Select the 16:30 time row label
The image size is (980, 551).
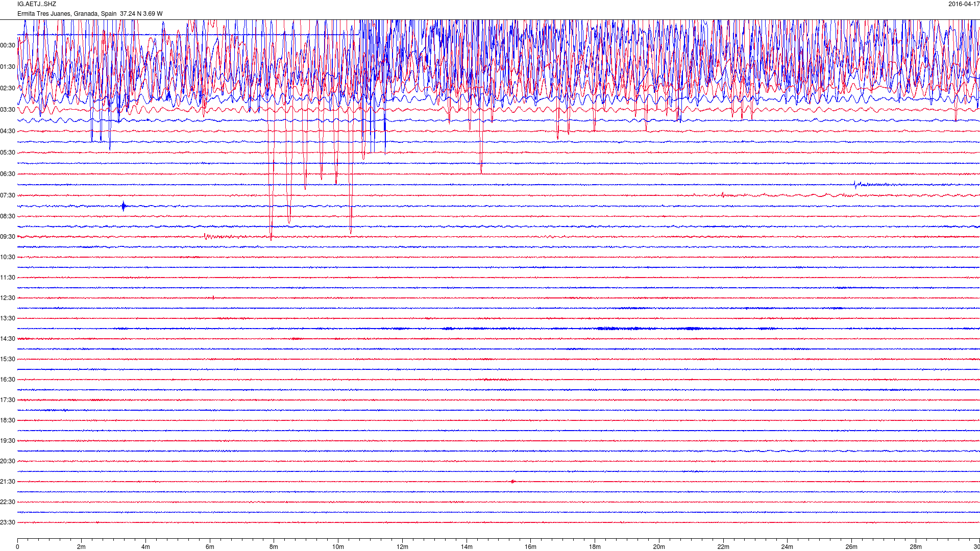coord(8,380)
